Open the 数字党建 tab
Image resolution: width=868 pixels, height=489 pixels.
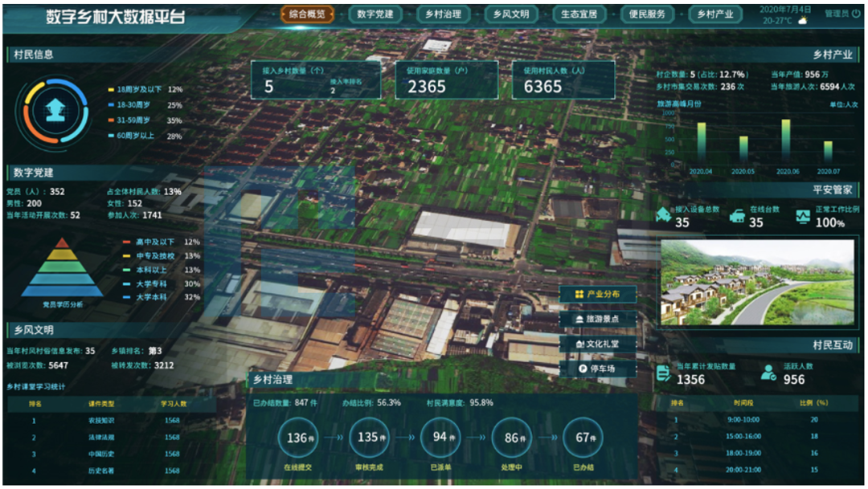point(375,14)
